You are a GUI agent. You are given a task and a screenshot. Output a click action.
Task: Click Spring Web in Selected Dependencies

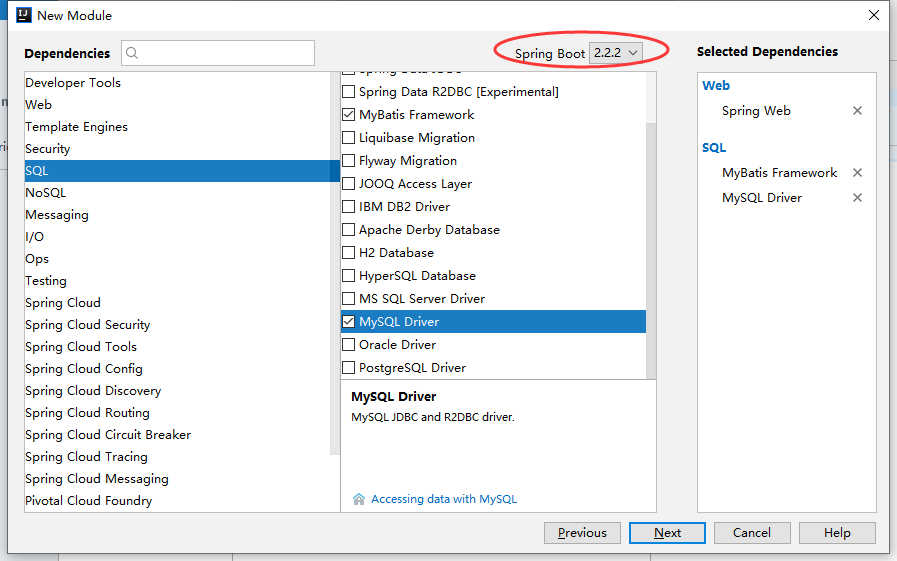[756, 111]
